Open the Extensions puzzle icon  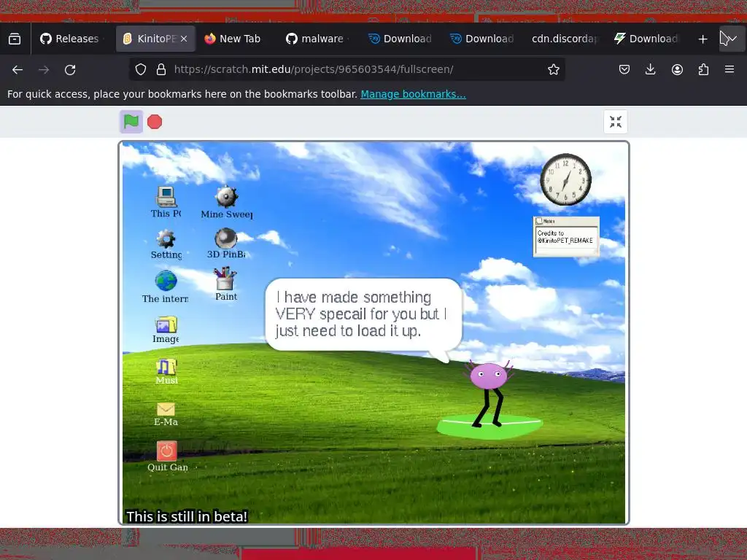coord(703,69)
